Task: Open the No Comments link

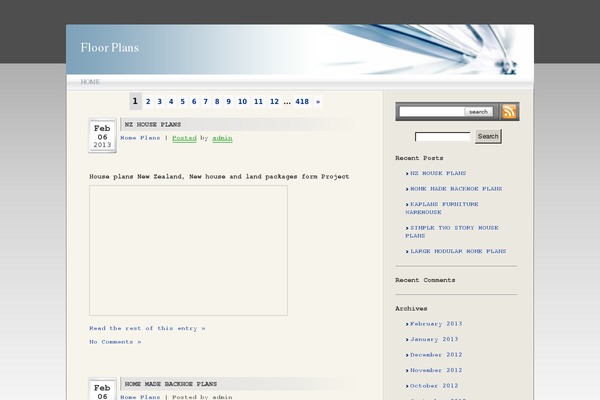Action: (x=115, y=341)
